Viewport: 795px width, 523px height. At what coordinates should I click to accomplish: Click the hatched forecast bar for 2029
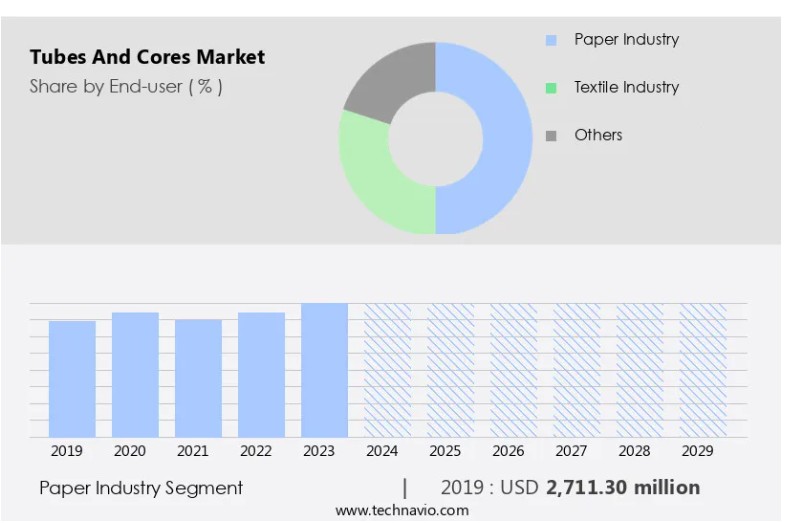tap(703, 370)
